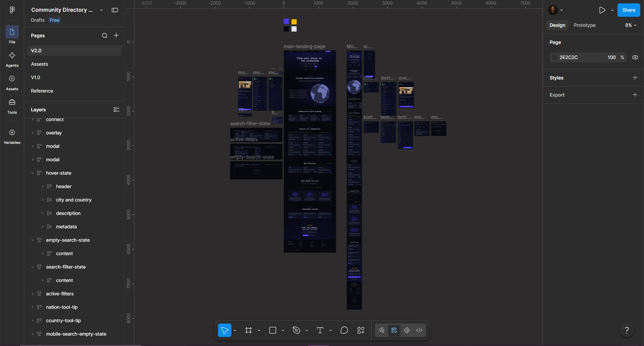Add export setting with Export plus
This screenshot has height=346, width=644.
635,95
